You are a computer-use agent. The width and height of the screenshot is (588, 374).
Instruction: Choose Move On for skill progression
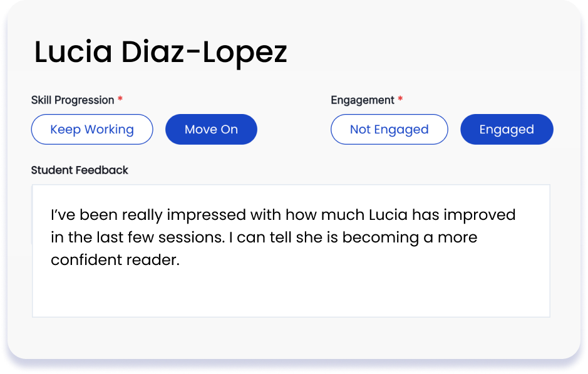click(x=211, y=130)
